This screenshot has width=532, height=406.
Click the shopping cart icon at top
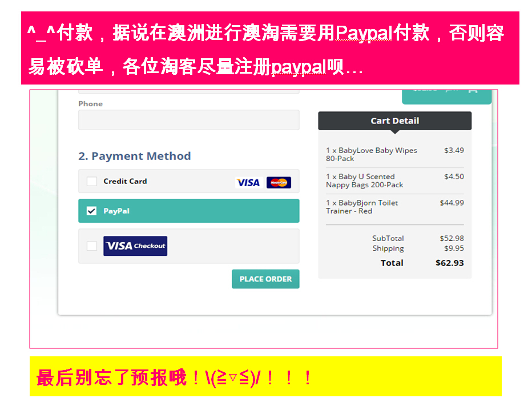point(473,91)
